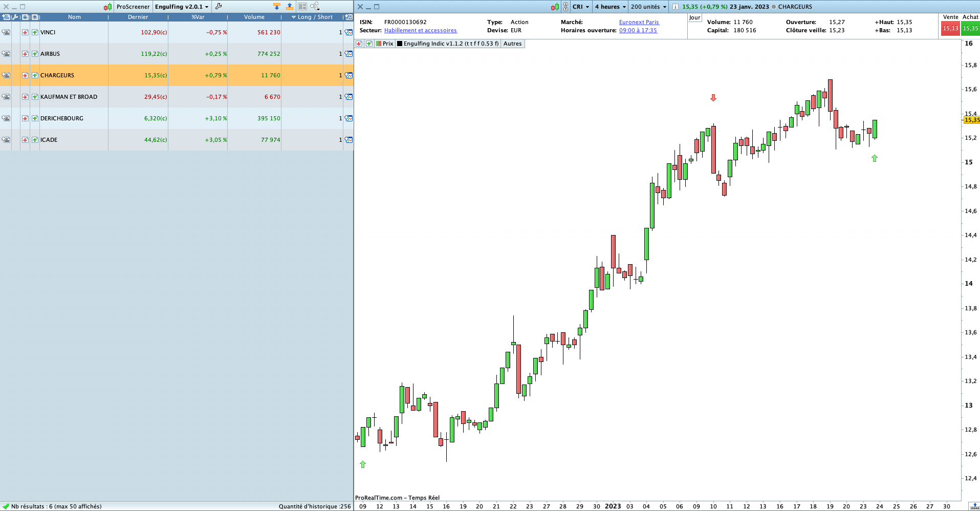Viewport: 980px width, 511px height.
Task: Click the red Vente 15,13 button
Action: pos(950,28)
